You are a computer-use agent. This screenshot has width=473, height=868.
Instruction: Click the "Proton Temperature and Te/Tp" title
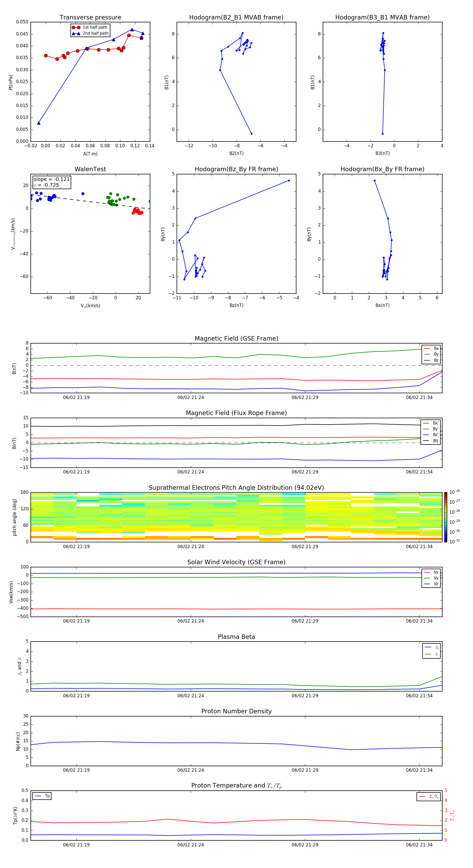[236, 786]
